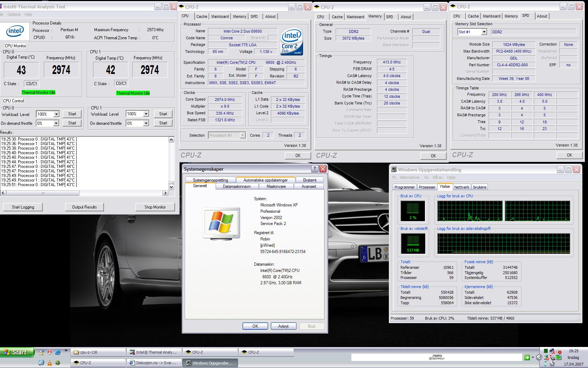Select Datamaskinnavn tab in Systemegenskaper

tap(237, 186)
